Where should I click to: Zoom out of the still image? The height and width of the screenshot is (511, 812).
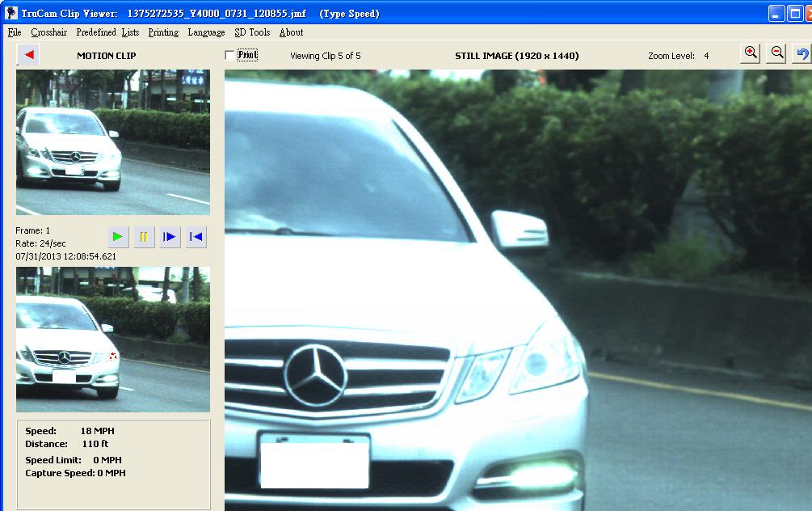(776, 53)
